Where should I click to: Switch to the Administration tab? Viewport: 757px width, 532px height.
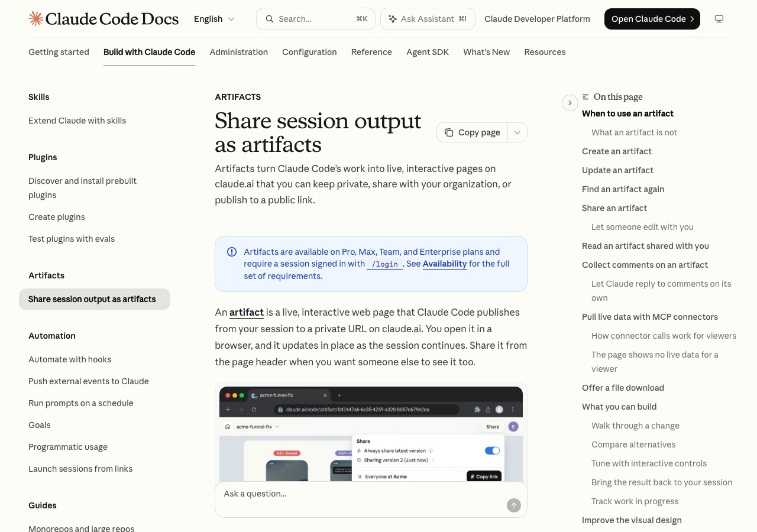[238, 52]
